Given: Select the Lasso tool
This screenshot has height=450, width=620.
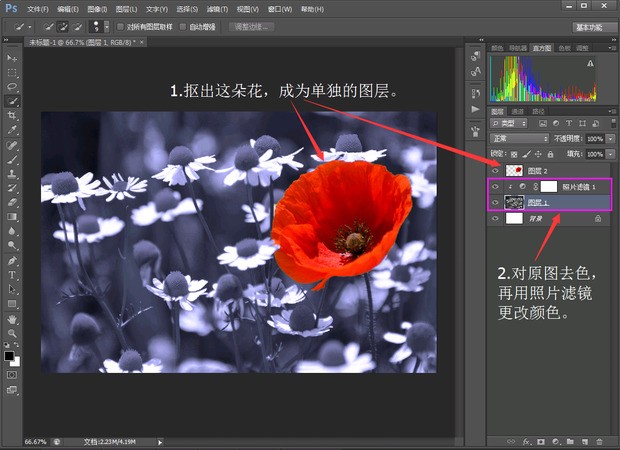Looking at the screenshot, I should (x=12, y=87).
